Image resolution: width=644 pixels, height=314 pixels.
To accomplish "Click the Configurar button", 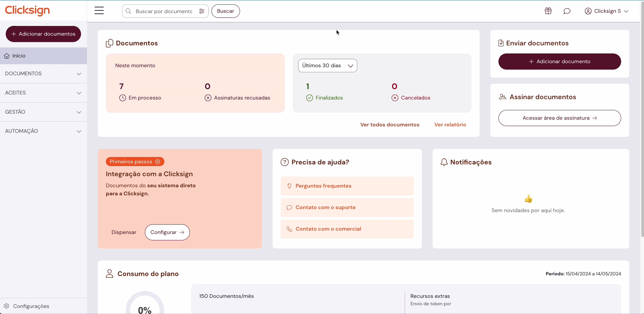I will pyautogui.click(x=167, y=232).
